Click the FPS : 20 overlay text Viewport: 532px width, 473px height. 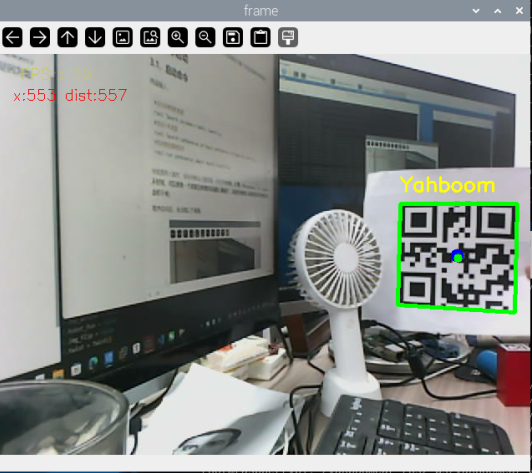56,74
